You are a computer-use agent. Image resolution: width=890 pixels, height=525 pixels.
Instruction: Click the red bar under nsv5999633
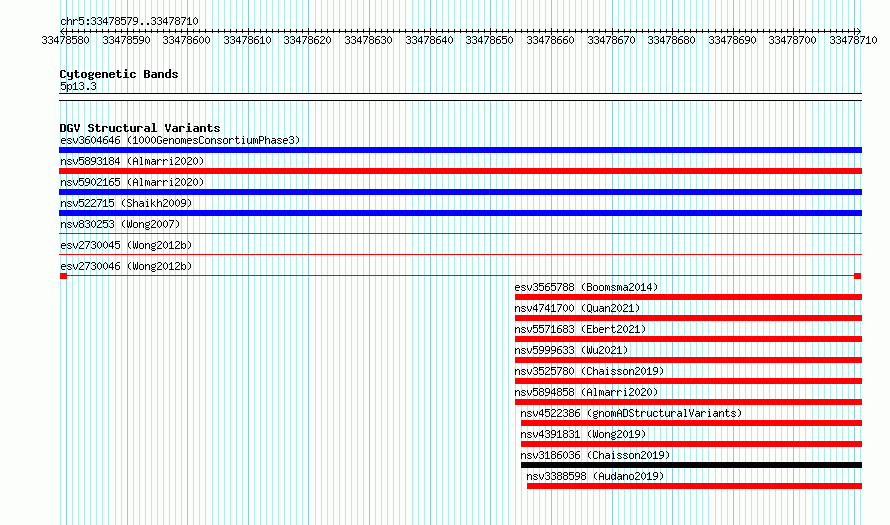(x=689, y=360)
